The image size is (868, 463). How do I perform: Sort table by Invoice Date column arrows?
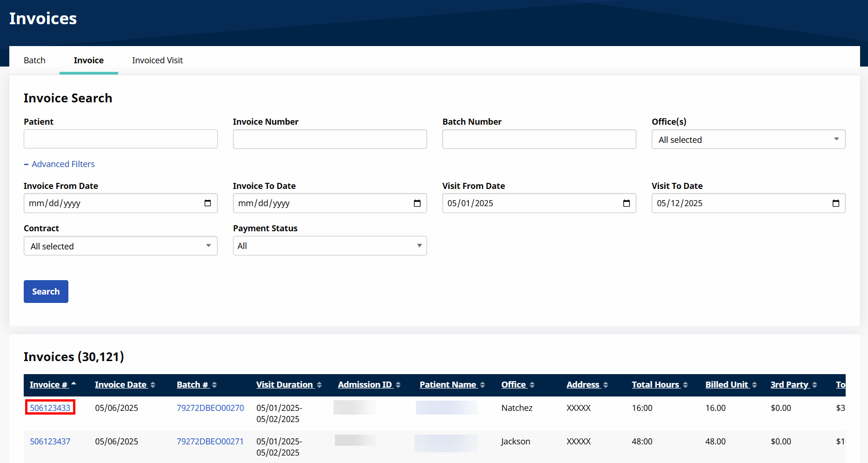[153, 385]
